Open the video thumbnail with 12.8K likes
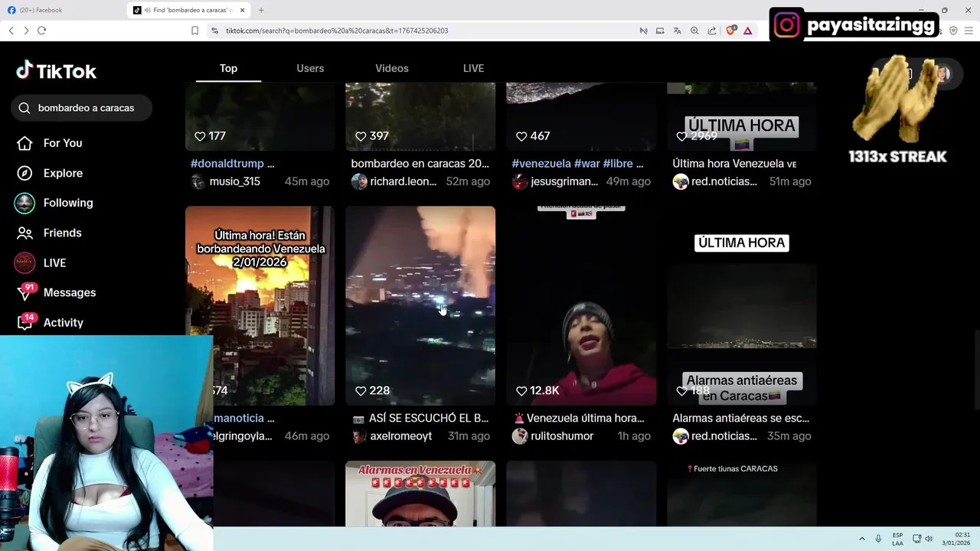This screenshot has height=551, width=980. click(x=581, y=305)
